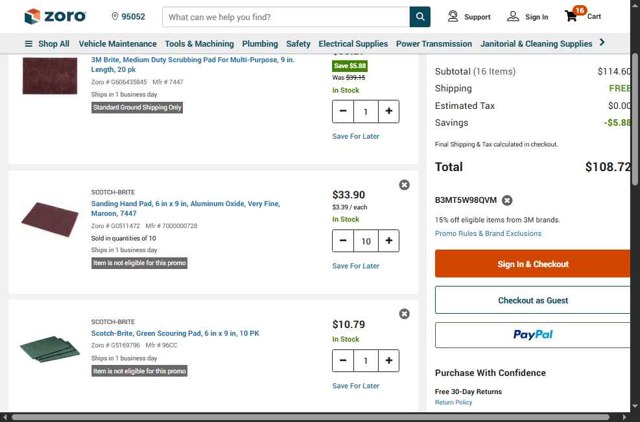Screen dimensions: 640x422
Task: Click the Zoro logo
Action: (x=55, y=16)
